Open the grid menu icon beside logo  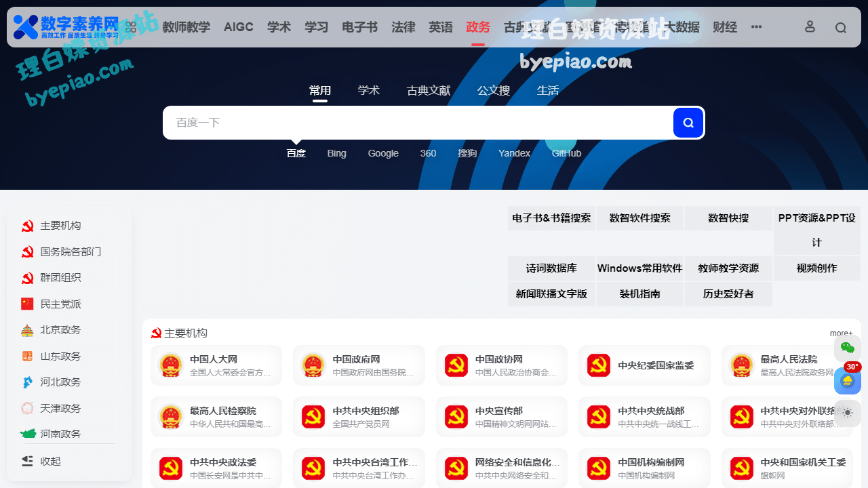pyautogui.click(x=131, y=27)
